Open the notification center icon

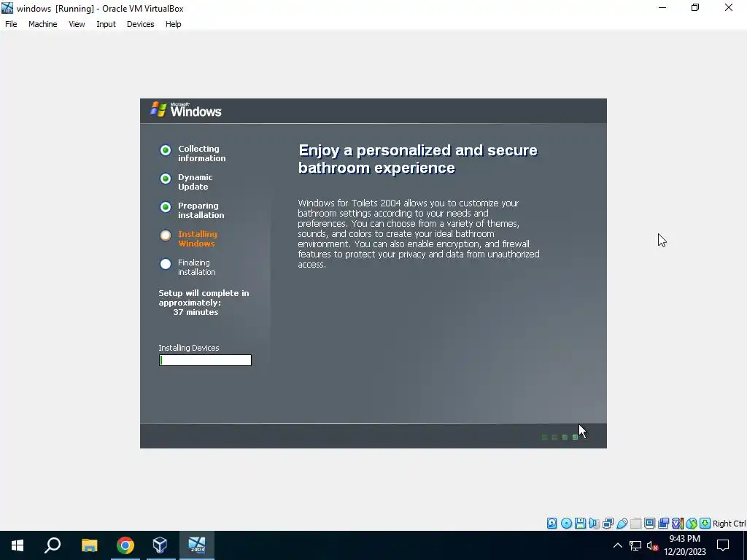[723, 545]
